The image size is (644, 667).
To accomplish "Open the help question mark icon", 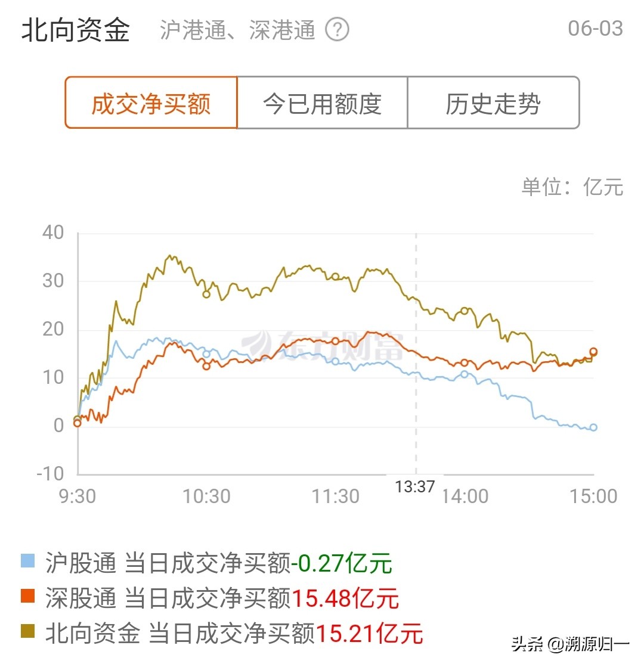I will pyautogui.click(x=337, y=30).
